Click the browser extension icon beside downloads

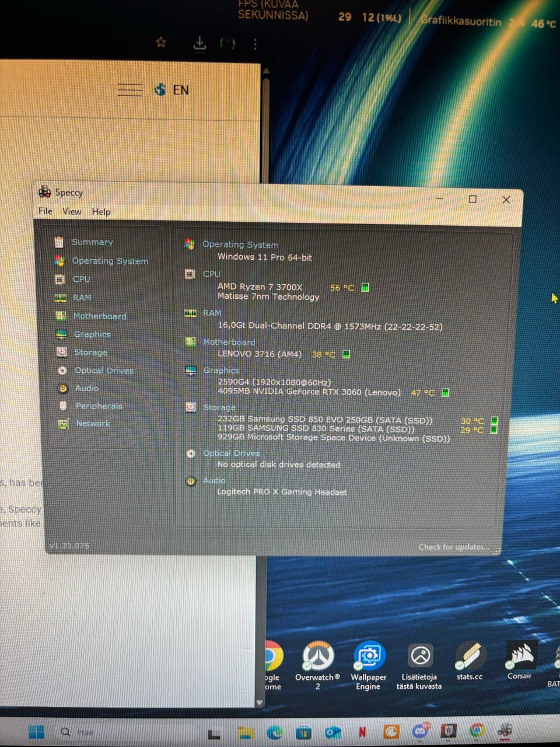pyautogui.click(x=228, y=44)
